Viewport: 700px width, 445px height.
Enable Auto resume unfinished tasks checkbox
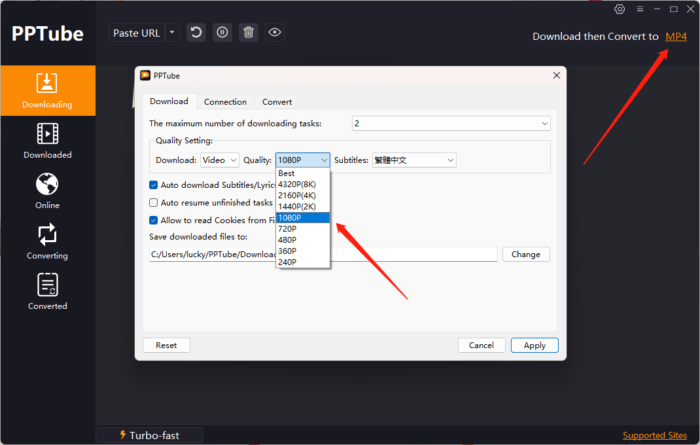[153, 202]
